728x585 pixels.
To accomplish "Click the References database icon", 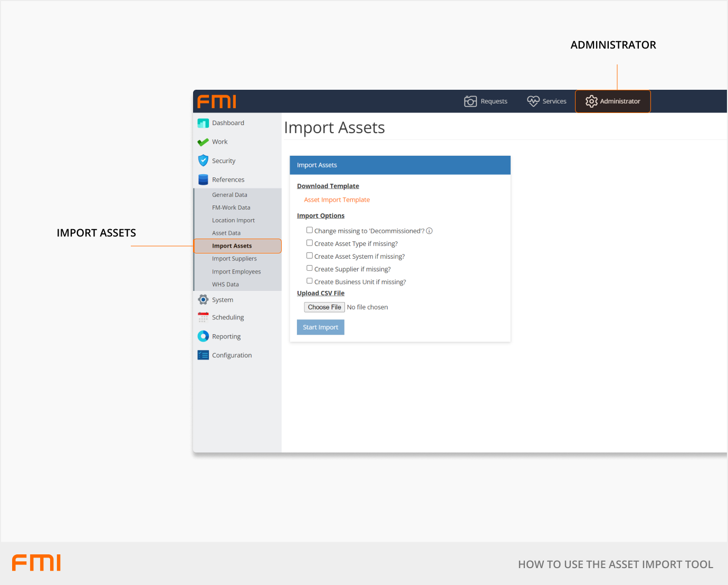I will pyautogui.click(x=203, y=180).
